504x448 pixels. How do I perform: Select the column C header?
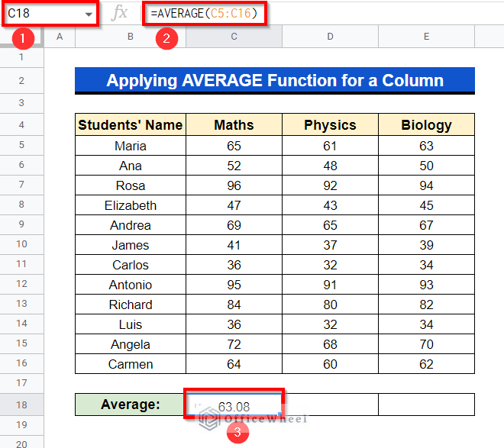pyautogui.click(x=234, y=37)
